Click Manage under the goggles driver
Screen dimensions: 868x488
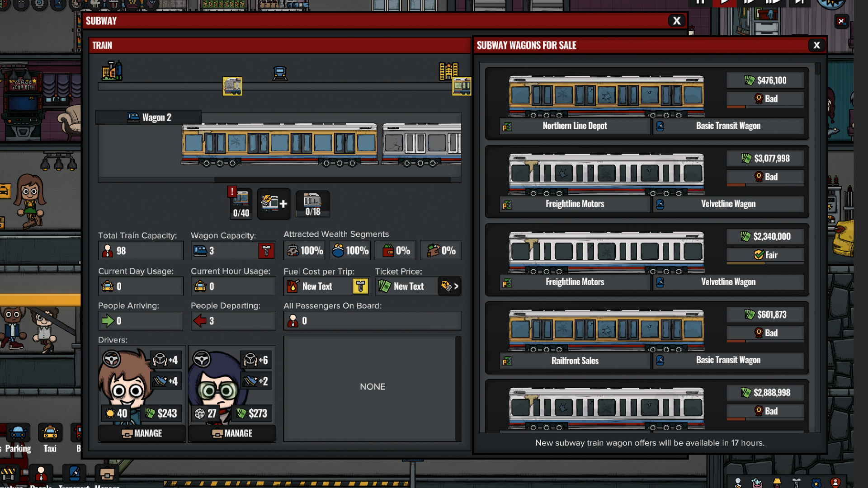pyautogui.click(x=232, y=433)
